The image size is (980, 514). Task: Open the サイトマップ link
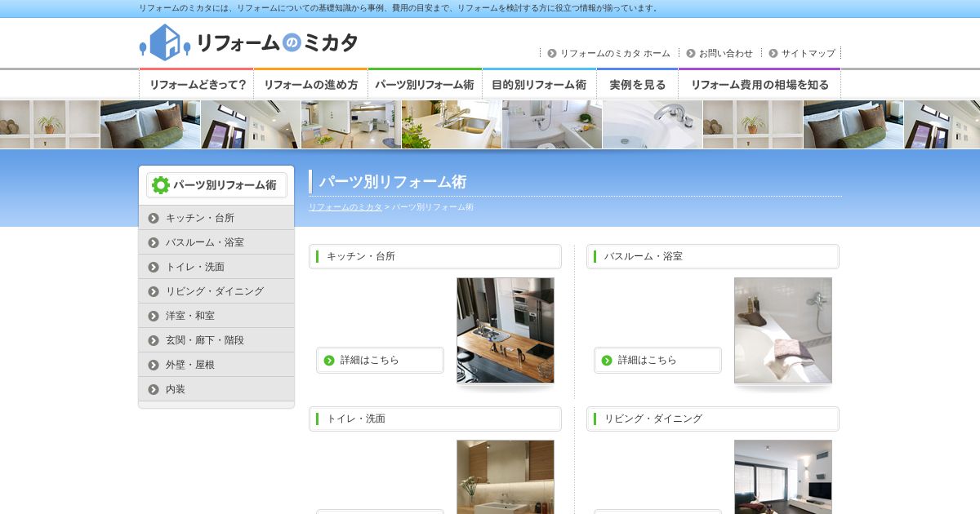808,53
